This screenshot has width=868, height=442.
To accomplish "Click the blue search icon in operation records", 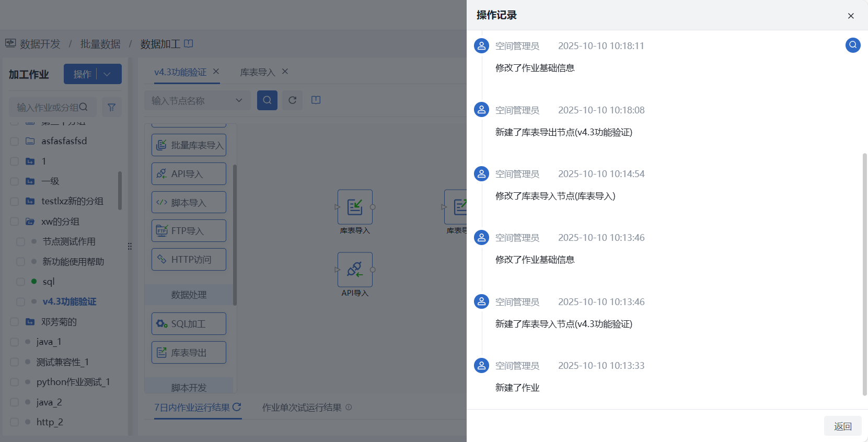I will (x=853, y=45).
